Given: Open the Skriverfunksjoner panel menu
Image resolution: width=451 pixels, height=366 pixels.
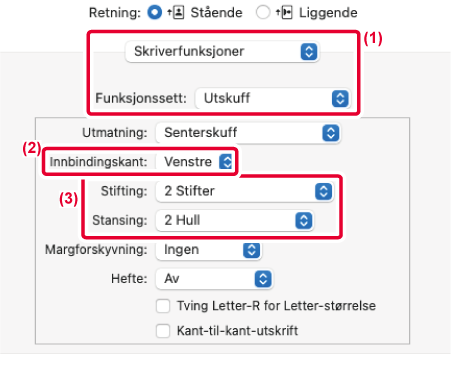Looking at the screenshot, I should (222, 52).
